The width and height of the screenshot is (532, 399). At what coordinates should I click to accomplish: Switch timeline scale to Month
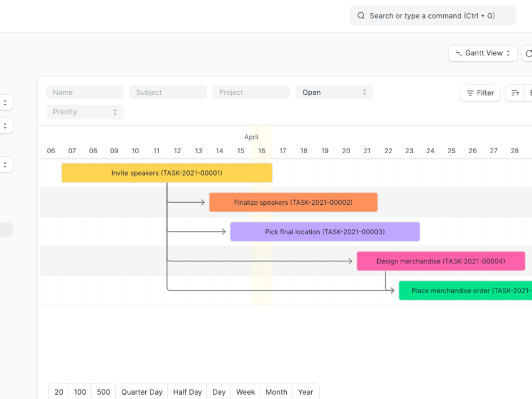coord(276,392)
